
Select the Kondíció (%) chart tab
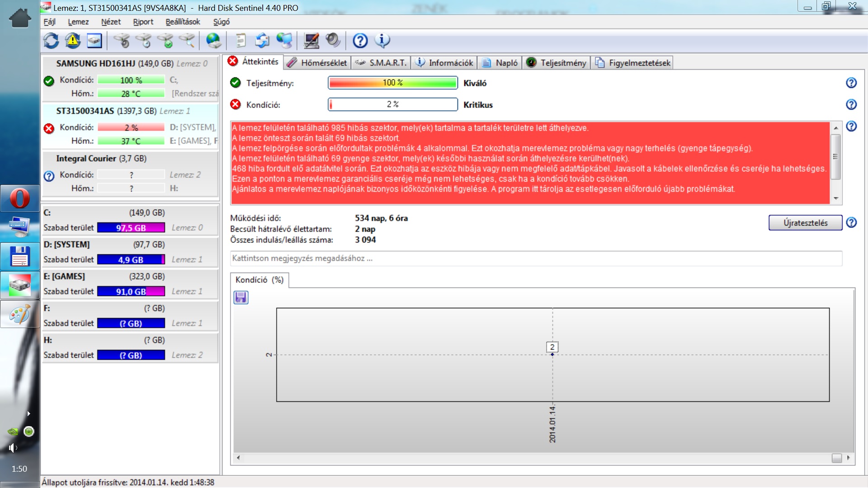coord(259,280)
